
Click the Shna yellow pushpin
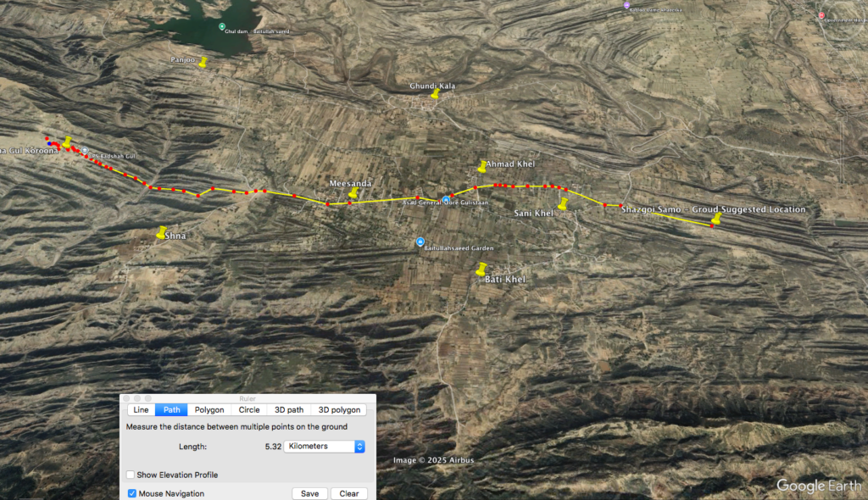click(x=162, y=232)
